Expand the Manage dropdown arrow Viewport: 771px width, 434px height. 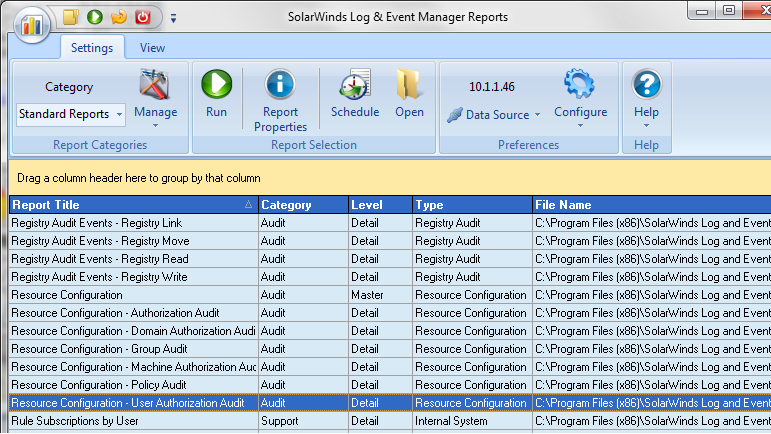[155, 126]
